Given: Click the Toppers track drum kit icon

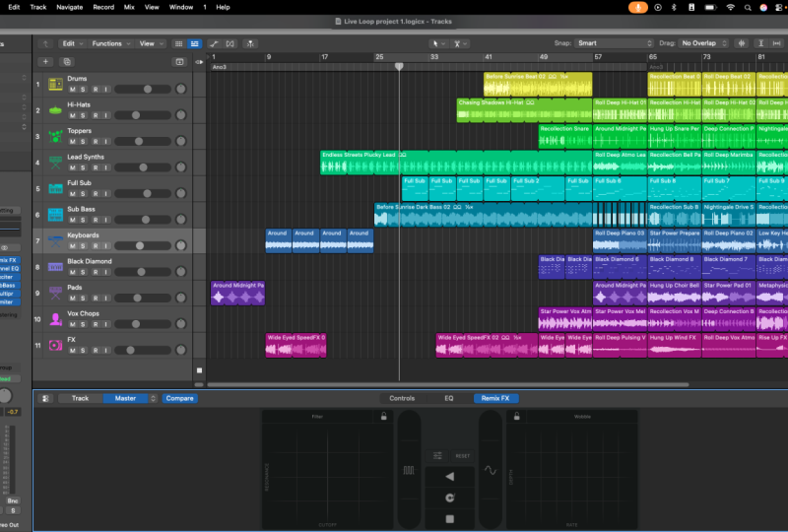Looking at the screenshot, I should [x=55, y=136].
